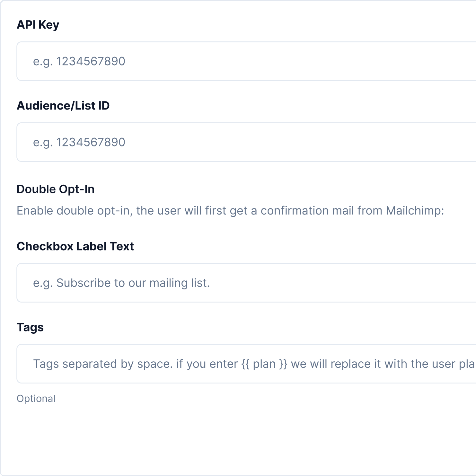The width and height of the screenshot is (476, 476).
Task: Click "Enable double opt-in" description text
Action: click(x=73, y=211)
